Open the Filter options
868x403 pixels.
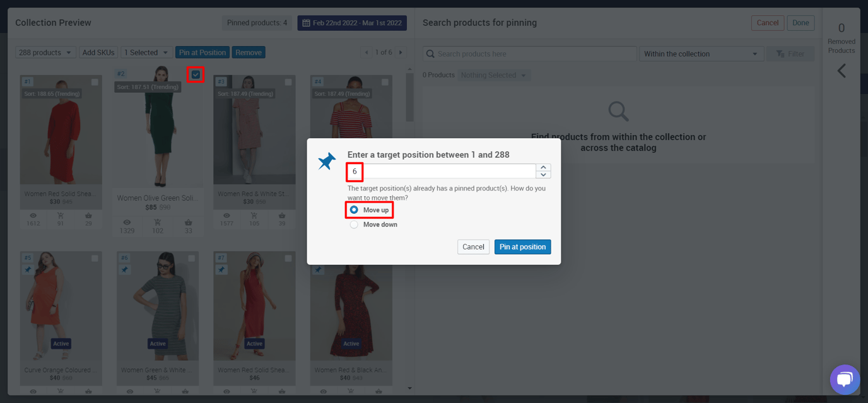pos(790,54)
